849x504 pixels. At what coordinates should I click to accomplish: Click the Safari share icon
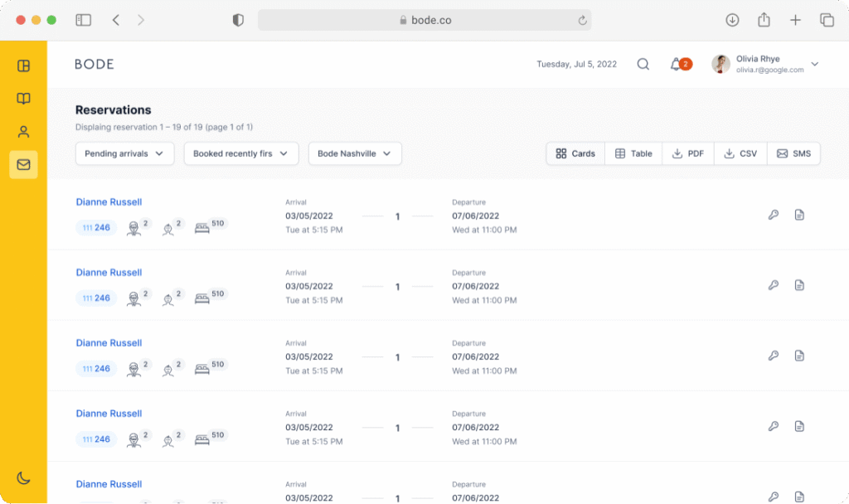[x=764, y=20]
